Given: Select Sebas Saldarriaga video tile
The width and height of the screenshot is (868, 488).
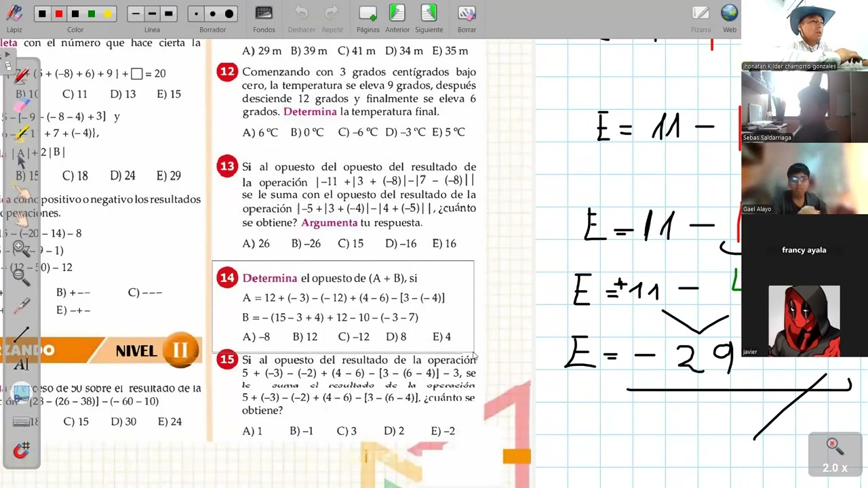Looking at the screenshot, I should point(804,107).
